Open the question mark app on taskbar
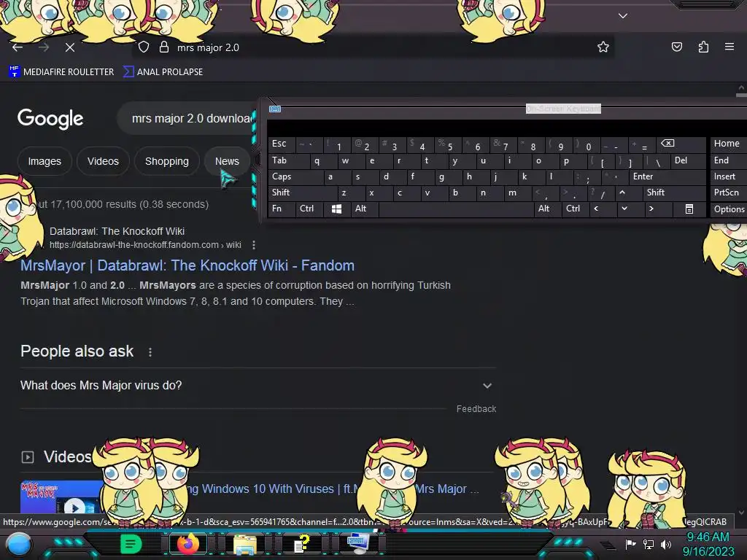This screenshot has width=747, height=560. click(301, 544)
